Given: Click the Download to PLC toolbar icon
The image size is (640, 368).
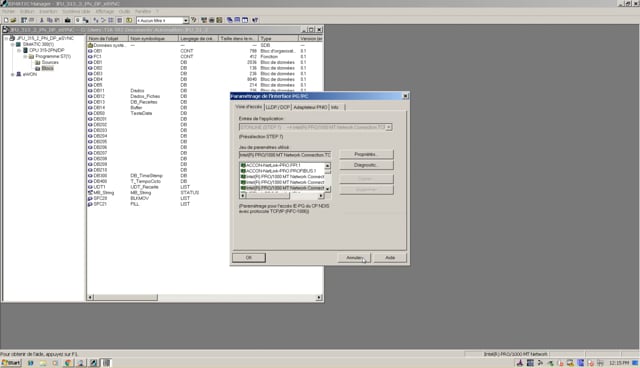Looking at the screenshot, I should point(68,20).
